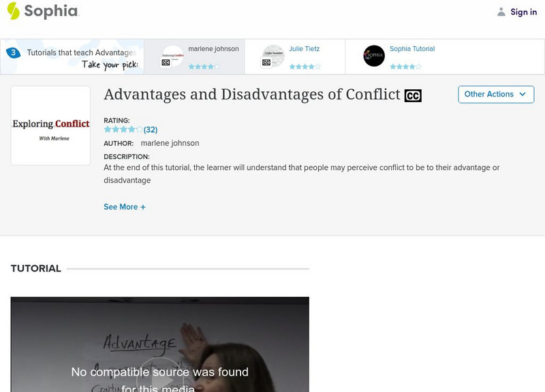Open the Other Actions menu
Screen dimensions: 545x392
tap(495, 95)
